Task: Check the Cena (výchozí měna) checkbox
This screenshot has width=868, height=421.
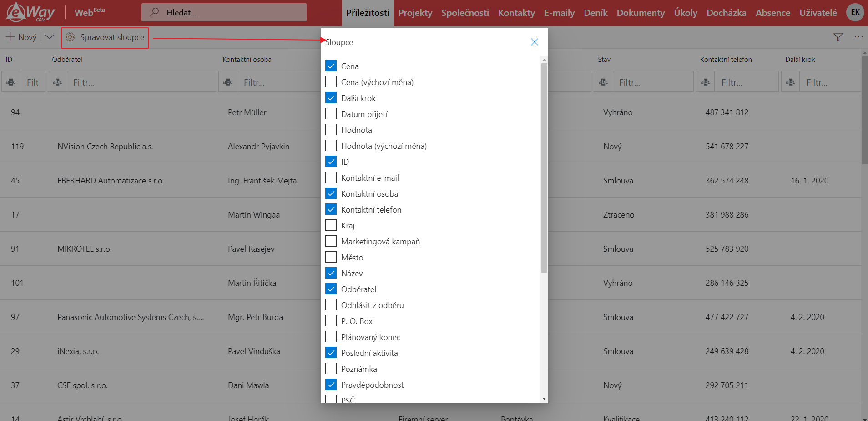Action: [331, 82]
